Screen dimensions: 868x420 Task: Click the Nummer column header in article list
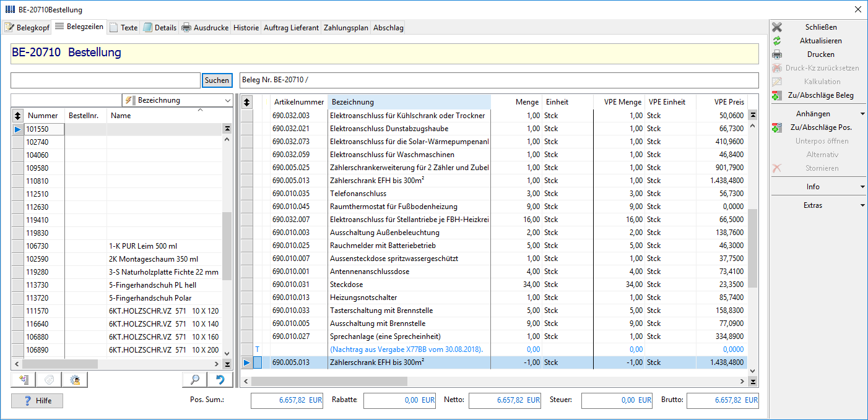(x=45, y=115)
